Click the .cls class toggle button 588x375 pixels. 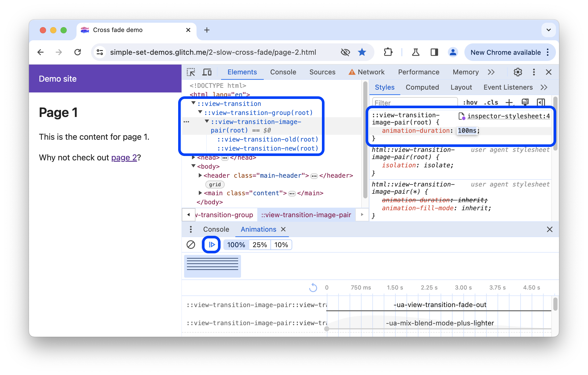492,102
